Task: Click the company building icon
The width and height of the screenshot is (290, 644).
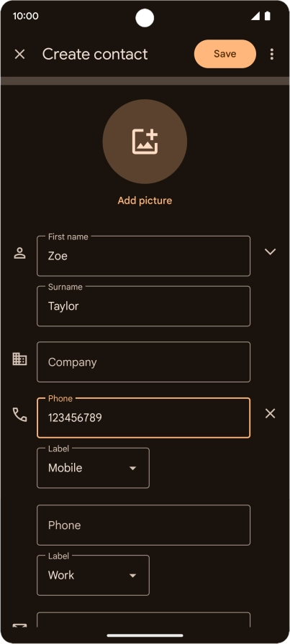Action: pyautogui.click(x=19, y=359)
